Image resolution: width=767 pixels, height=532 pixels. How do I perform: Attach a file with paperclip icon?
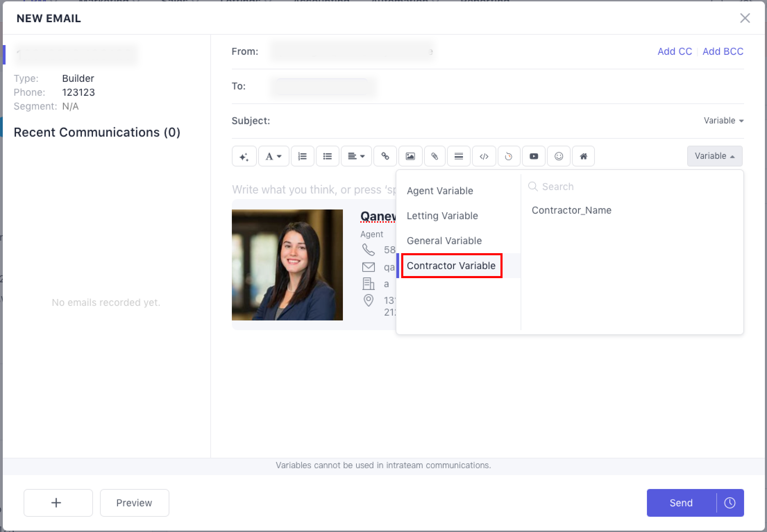(x=435, y=156)
